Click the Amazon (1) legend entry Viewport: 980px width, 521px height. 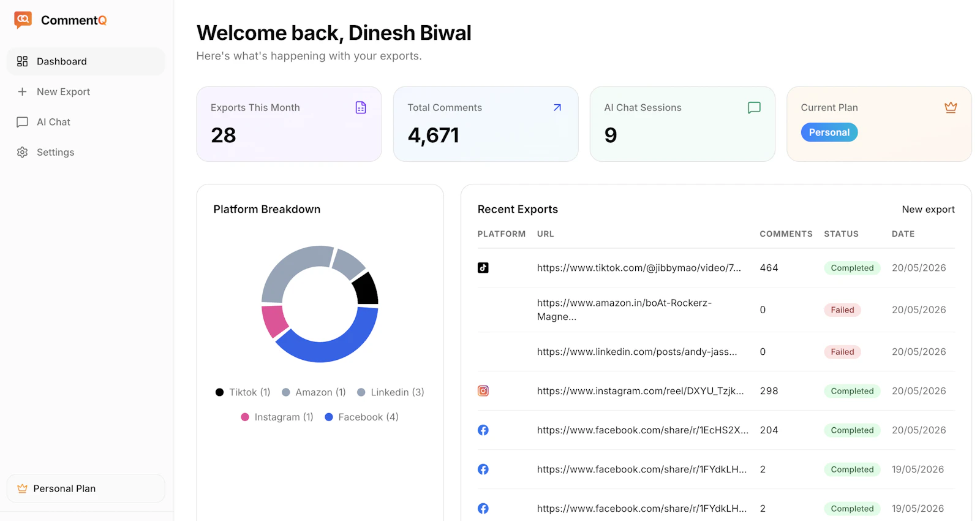pyautogui.click(x=314, y=392)
